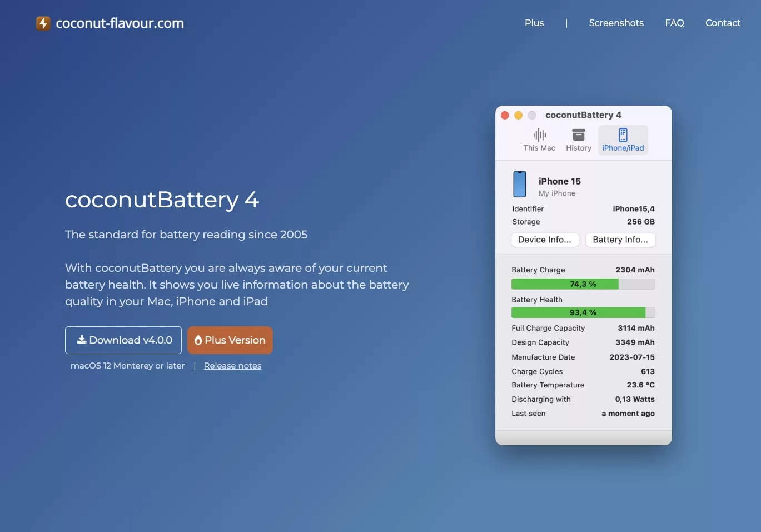The width and height of the screenshot is (761, 532).
Task: Click the archive box icon above History
Action: pos(579,135)
